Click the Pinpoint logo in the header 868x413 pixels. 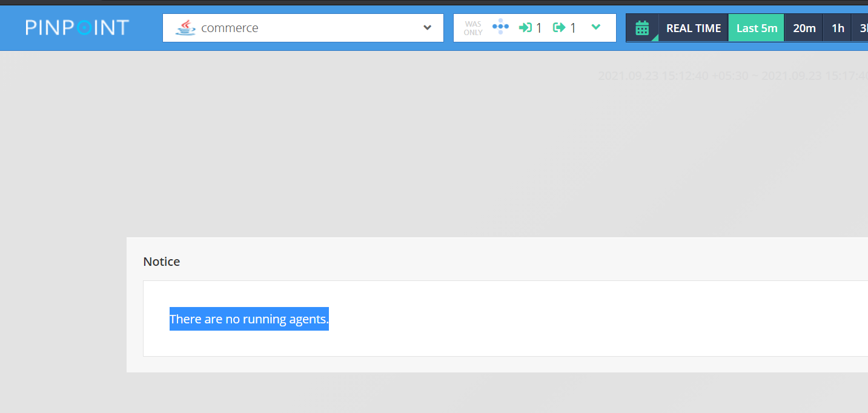click(x=76, y=27)
